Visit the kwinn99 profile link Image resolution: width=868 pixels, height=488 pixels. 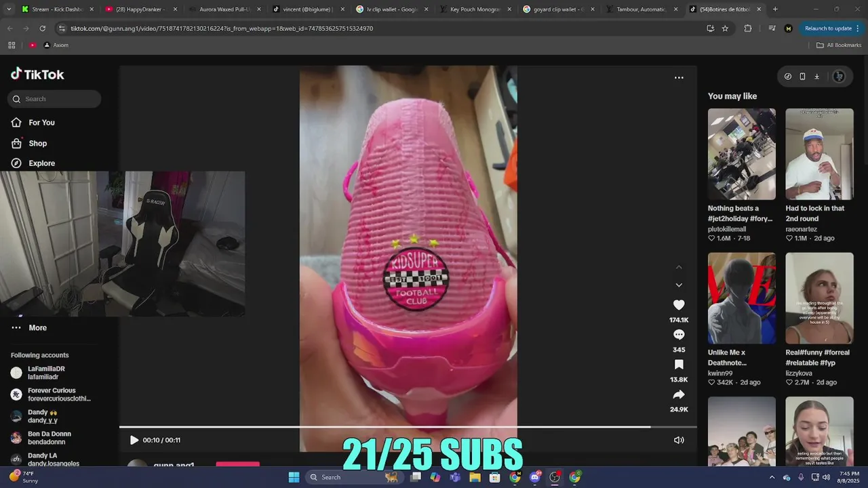click(x=720, y=373)
